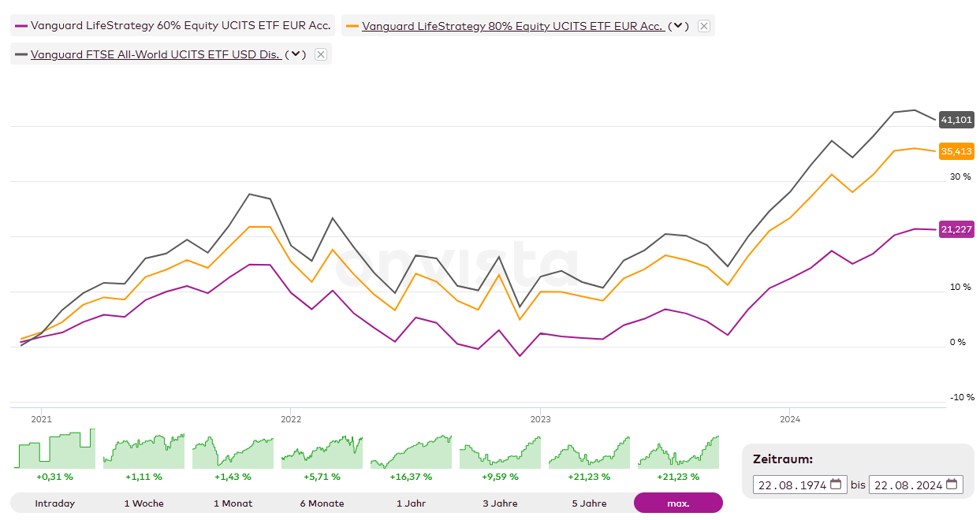Click the 3 Jahre mini chart thumbnail
This screenshot has width=980, height=520.
pyautogui.click(x=500, y=451)
